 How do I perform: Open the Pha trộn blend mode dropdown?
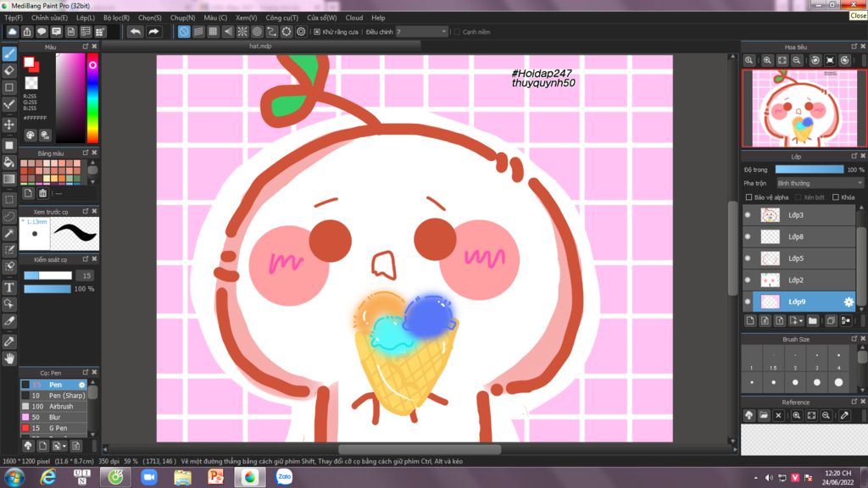coord(820,183)
